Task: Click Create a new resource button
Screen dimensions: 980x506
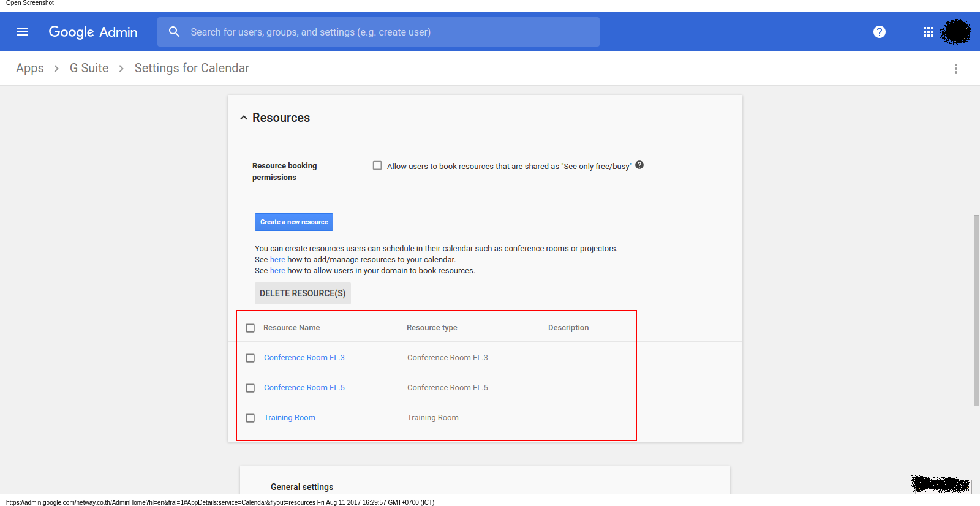Action: (x=294, y=222)
